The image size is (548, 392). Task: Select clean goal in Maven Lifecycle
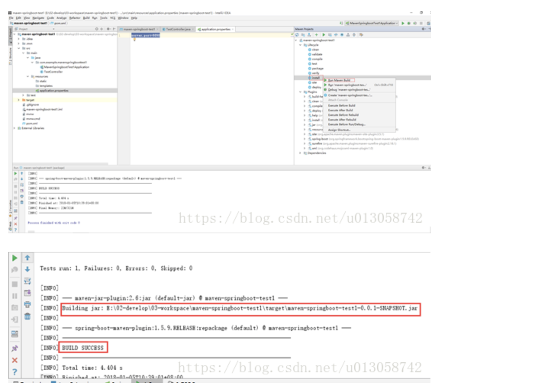coord(314,50)
